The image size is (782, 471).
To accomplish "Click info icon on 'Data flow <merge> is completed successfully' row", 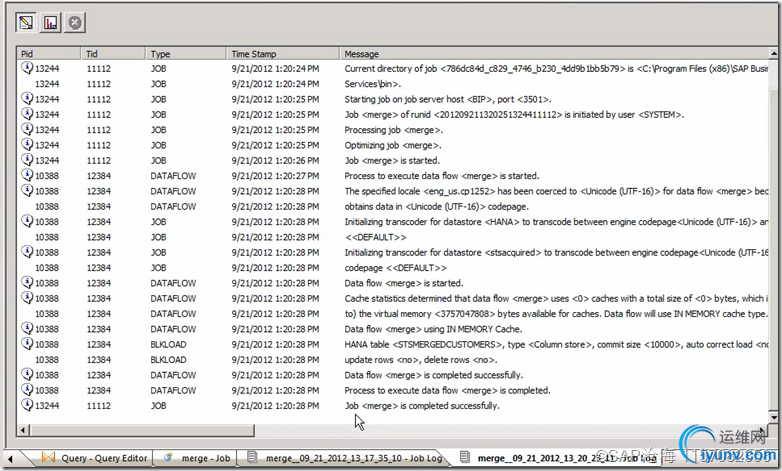I will click(x=27, y=374).
